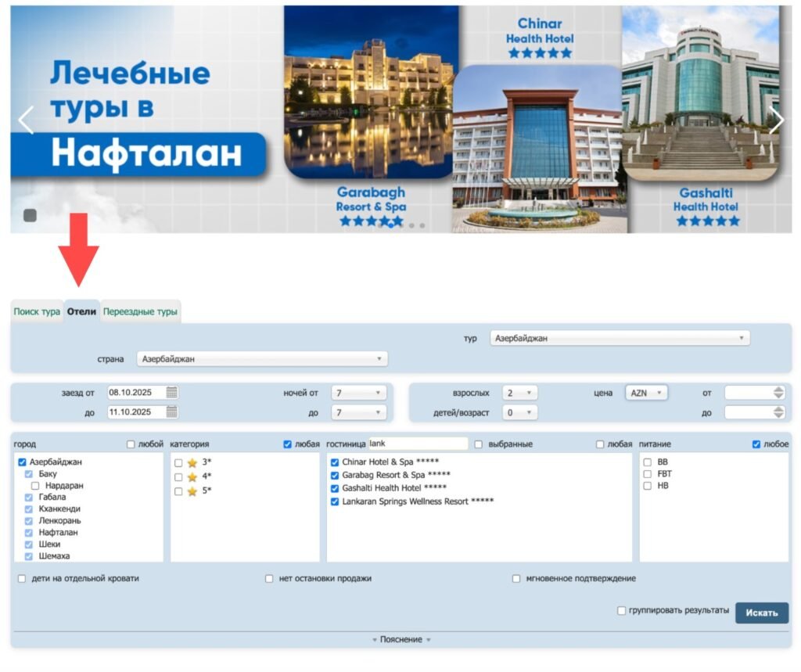801x672 pixels.
Task: Open the взрослых adults count dropdown
Action: [x=519, y=393]
